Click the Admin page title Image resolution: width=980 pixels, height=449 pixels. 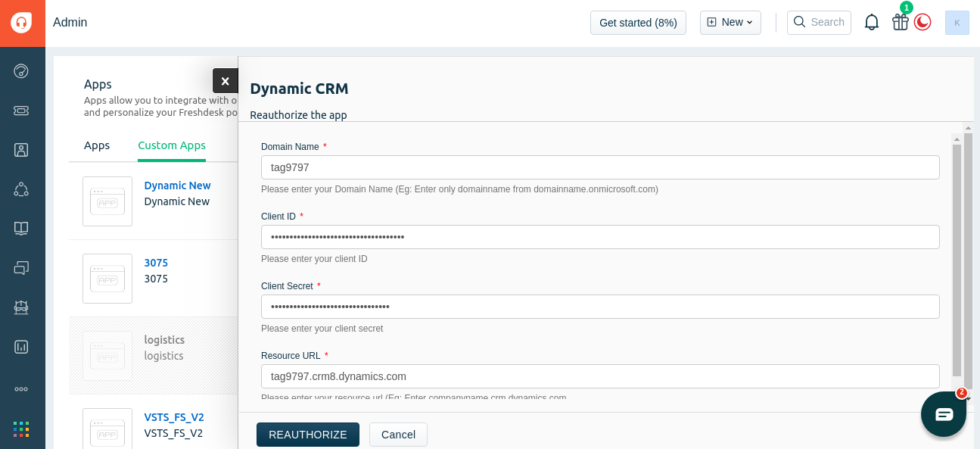coord(70,23)
